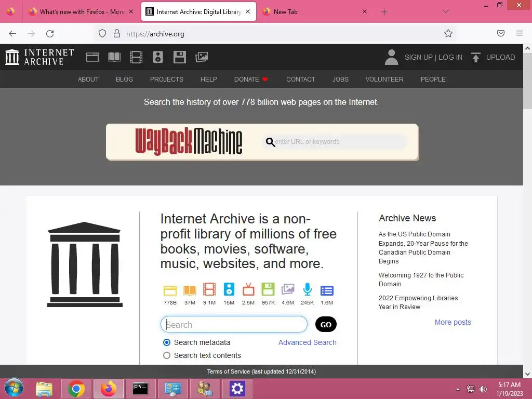Open the Advanced Search link
The image size is (532, 399).
(x=308, y=342)
